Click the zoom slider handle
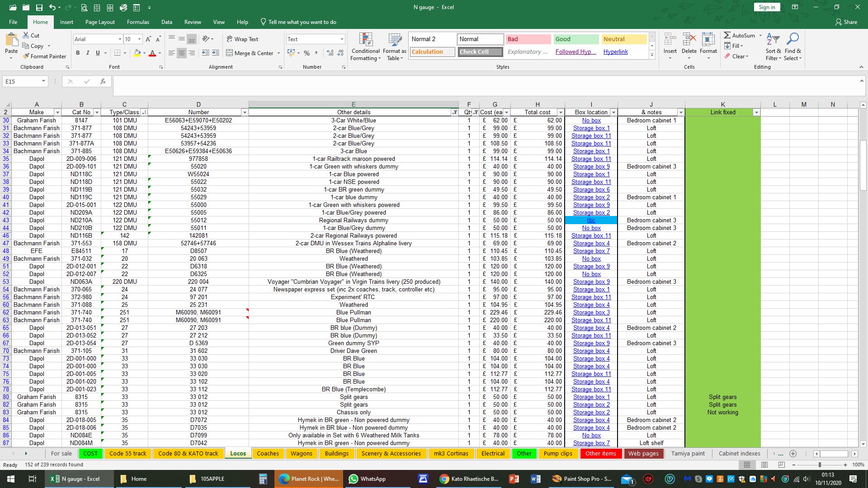 click(x=819, y=465)
